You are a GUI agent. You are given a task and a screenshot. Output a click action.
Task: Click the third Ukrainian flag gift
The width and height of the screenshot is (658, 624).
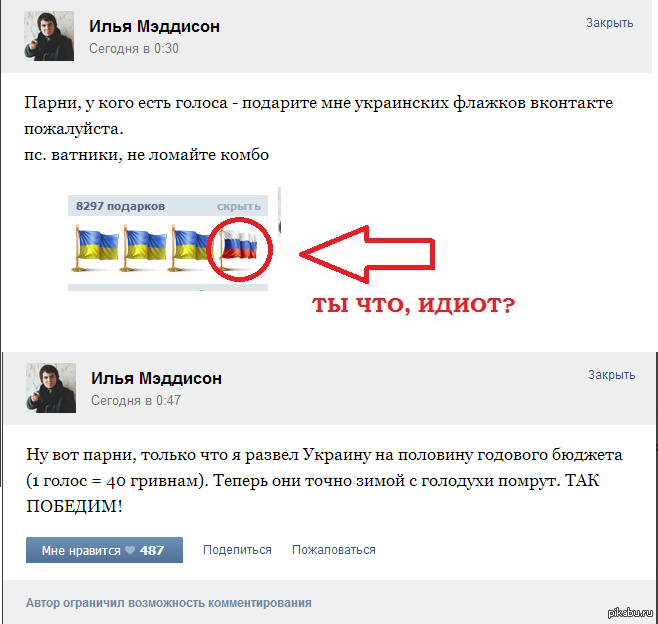tap(190, 248)
